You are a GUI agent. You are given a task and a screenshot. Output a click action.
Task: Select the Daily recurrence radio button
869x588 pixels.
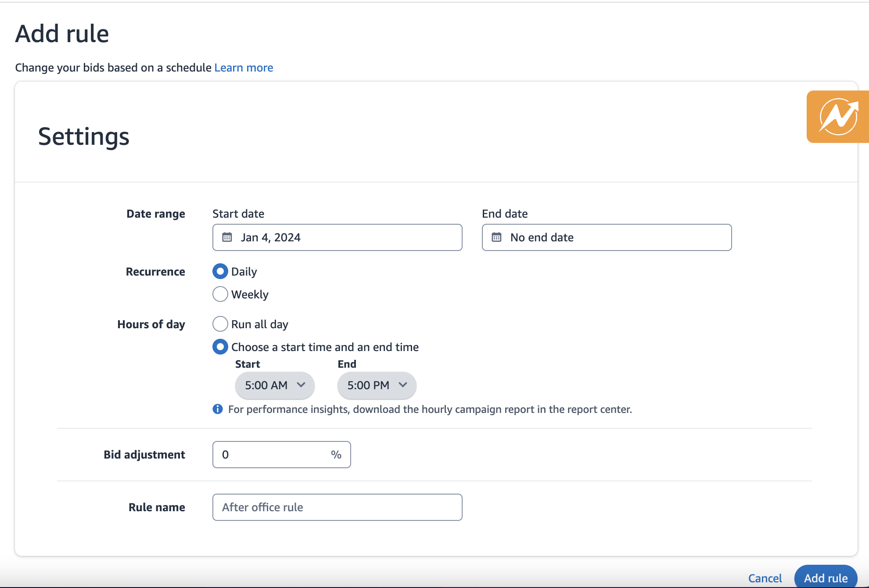coord(220,271)
